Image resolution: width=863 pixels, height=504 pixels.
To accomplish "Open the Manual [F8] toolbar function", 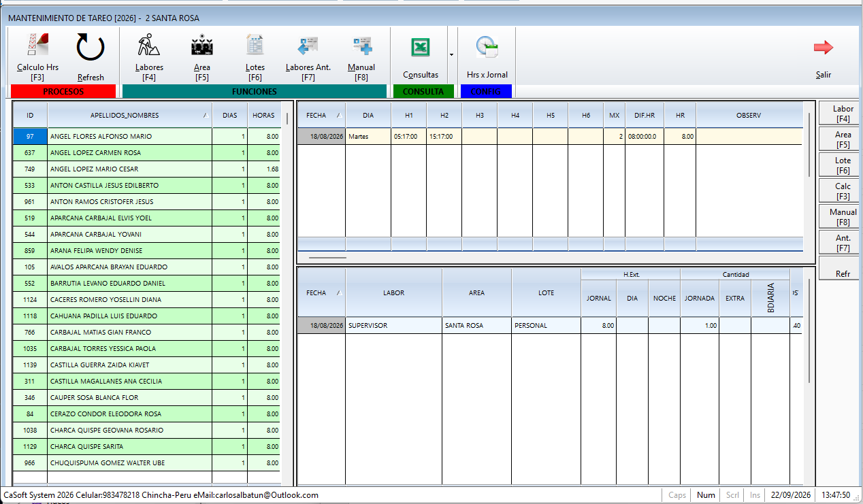I will click(361, 56).
